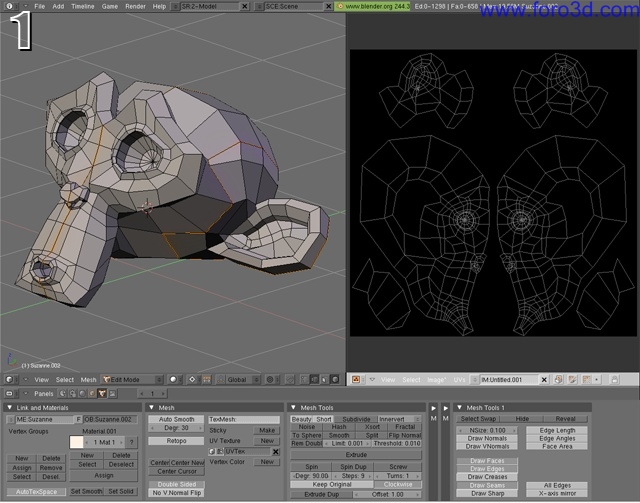640x503 pixels.
Task: Collapse the Link and Materials panel
Action: (x=9, y=407)
